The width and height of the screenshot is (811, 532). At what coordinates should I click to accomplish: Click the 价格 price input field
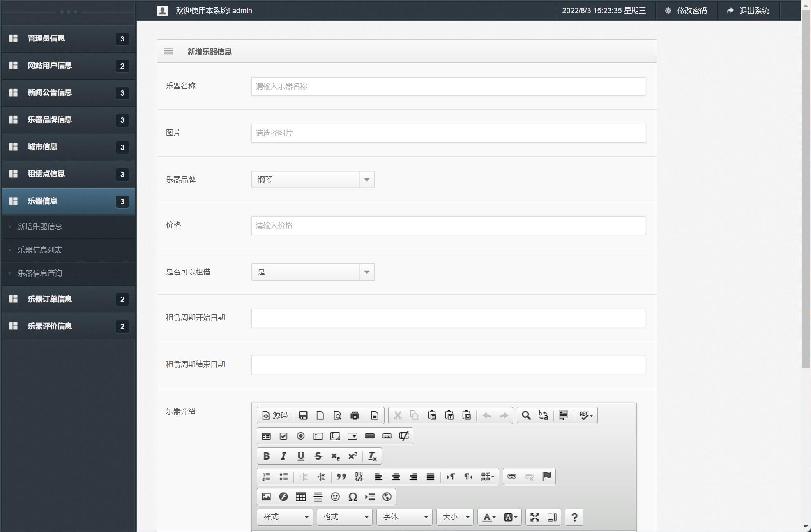tap(448, 226)
